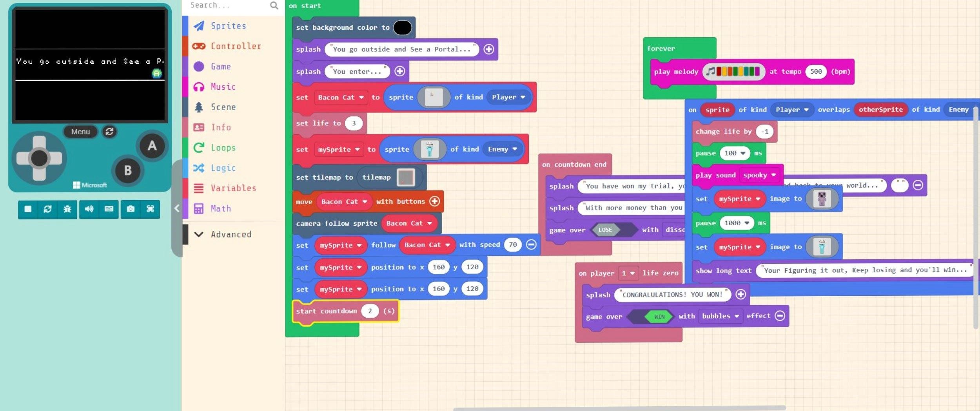Stop the simulator with the square icon
This screenshot has width=980, height=411.
coord(28,209)
